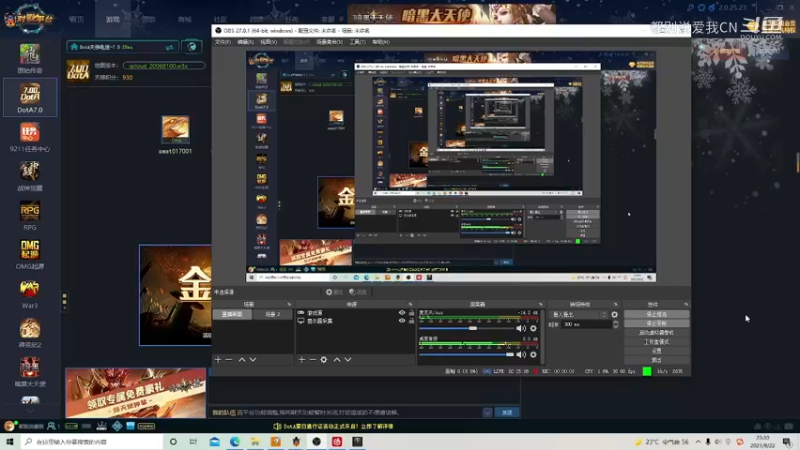The image size is (800, 450).
Task: Open the 编辑(E) menu in OBS
Action: [x=245, y=42]
